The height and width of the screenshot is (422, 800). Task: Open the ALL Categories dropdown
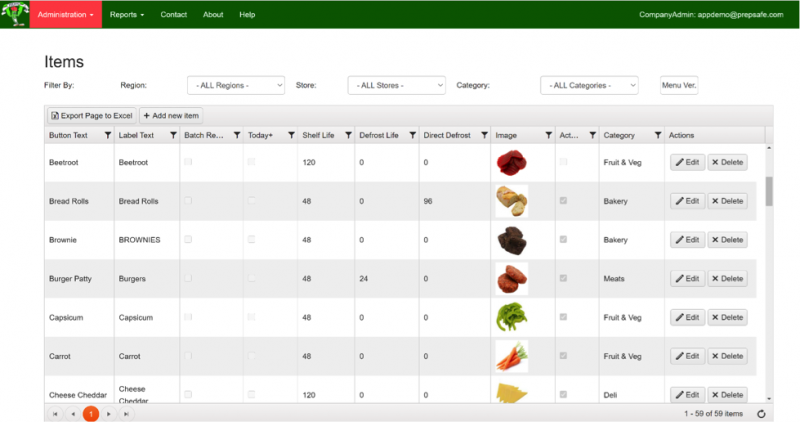point(589,86)
